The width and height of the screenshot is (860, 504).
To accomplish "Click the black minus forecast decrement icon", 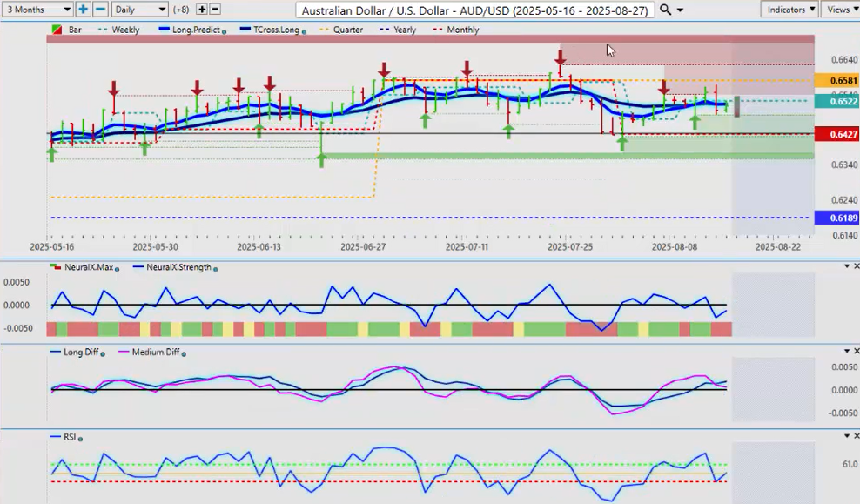I will point(215,9).
